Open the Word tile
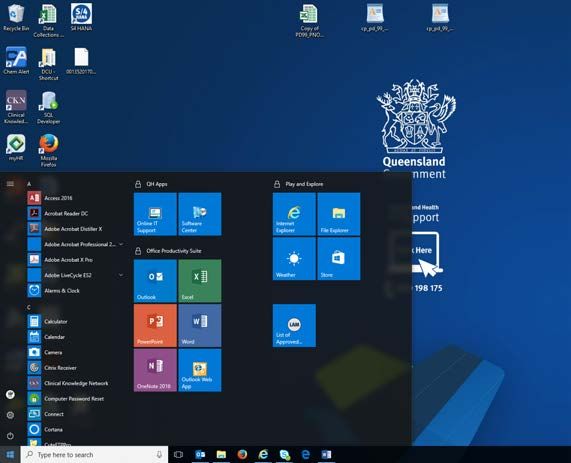571x463 pixels. [200, 325]
